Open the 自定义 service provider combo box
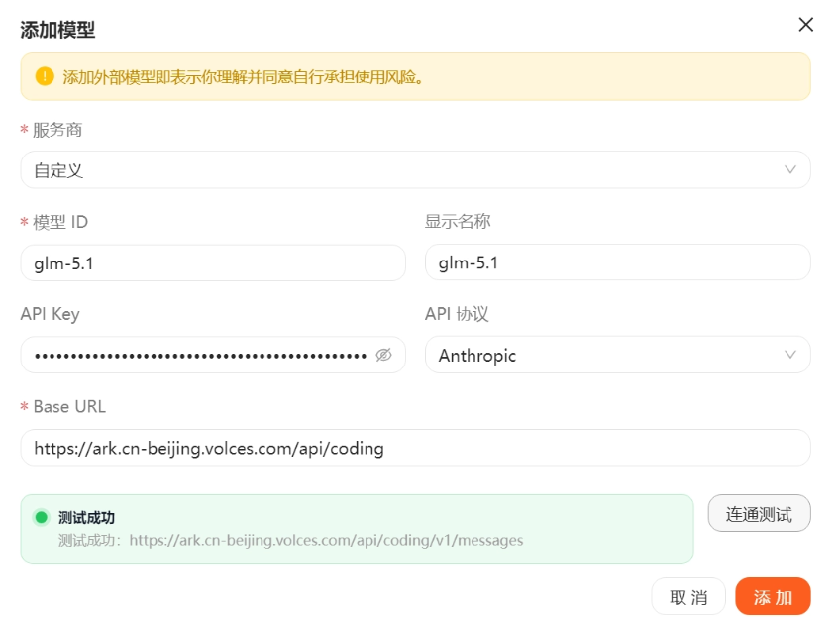Image resolution: width=840 pixels, height=627 pixels. coord(396,170)
